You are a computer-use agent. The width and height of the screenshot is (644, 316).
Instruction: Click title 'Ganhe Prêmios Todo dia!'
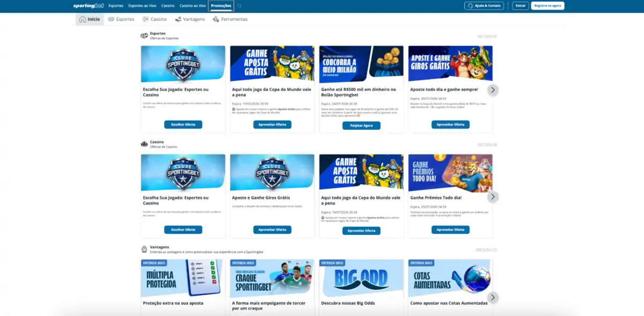tap(436, 197)
